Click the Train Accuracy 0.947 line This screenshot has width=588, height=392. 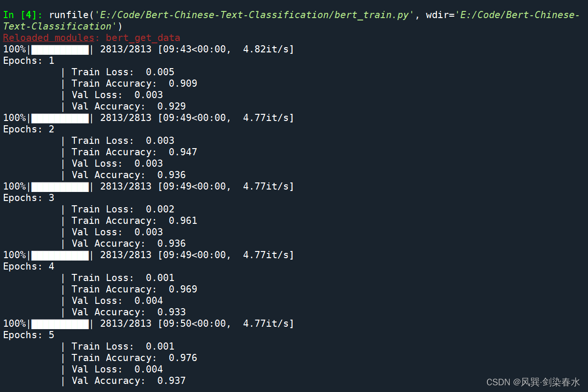pyautogui.click(x=133, y=152)
